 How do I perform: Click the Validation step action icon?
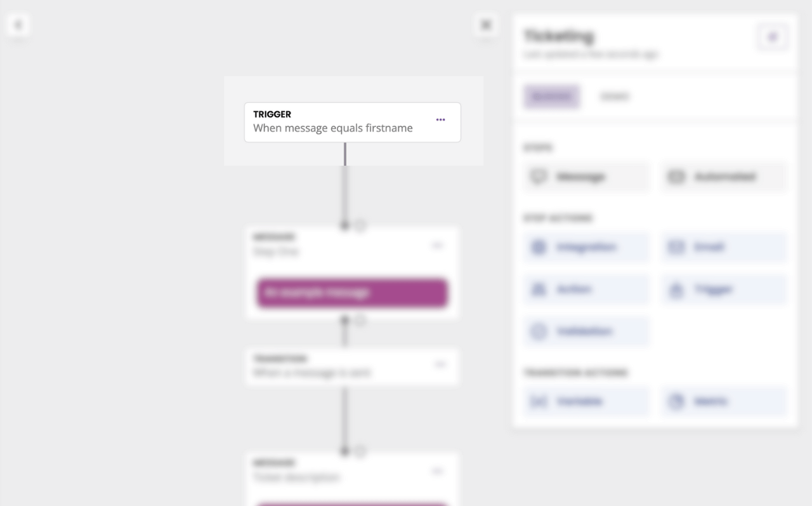pos(539,331)
